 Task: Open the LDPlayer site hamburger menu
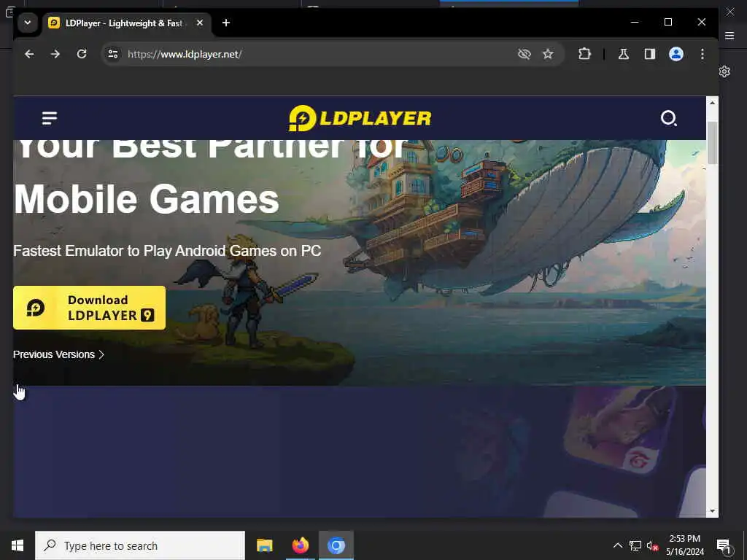(50, 117)
